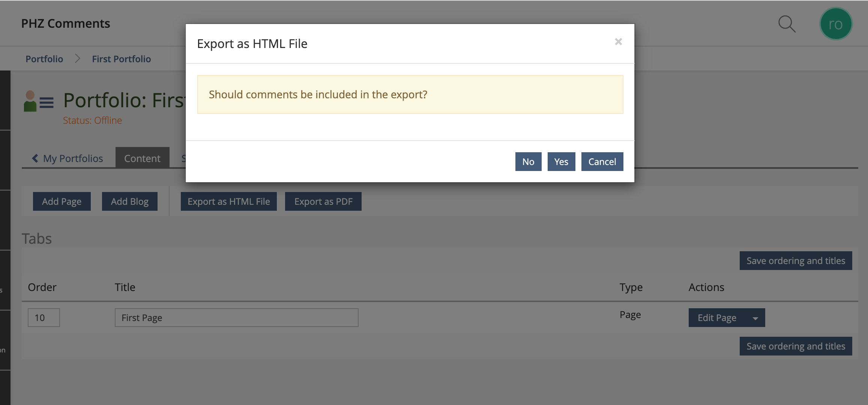Open First Portfolio breadcrumb link
This screenshot has height=405, width=868.
point(122,59)
